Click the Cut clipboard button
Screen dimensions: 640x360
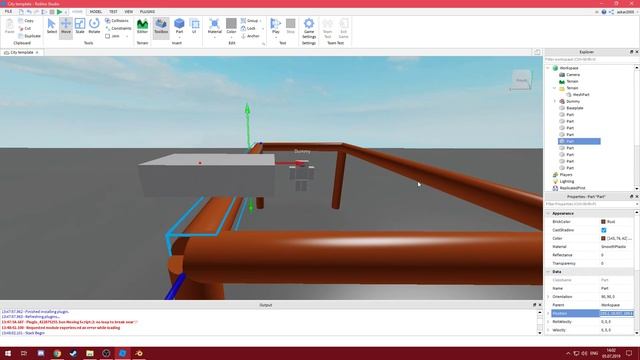25,28
